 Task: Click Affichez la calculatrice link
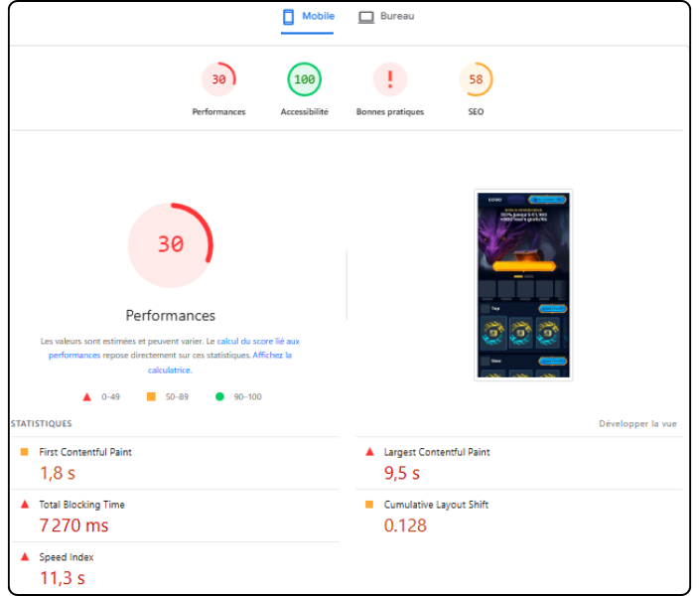coord(218,363)
